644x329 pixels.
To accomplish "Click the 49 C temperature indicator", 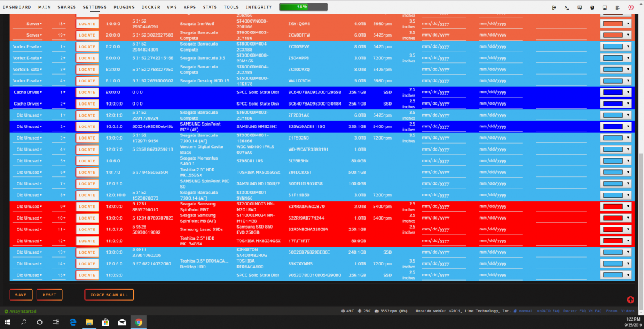I will (x=348, y=312).
